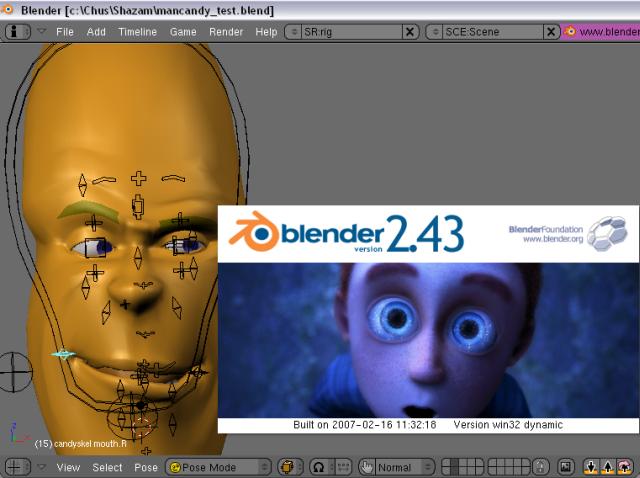
Task: Click the Blender logo icon in the header
Action: coord(570,31)
